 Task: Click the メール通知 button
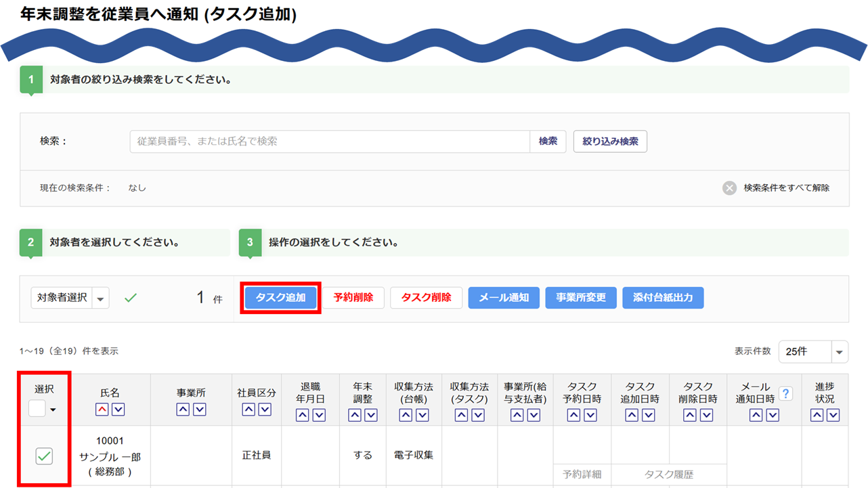pyautogui.click(x=504, y=298)
